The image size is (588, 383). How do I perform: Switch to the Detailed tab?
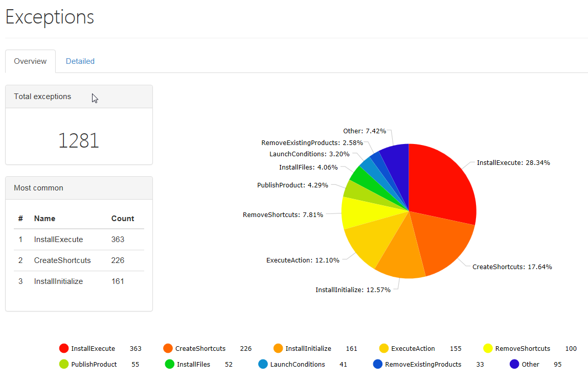tap(80, 61)
